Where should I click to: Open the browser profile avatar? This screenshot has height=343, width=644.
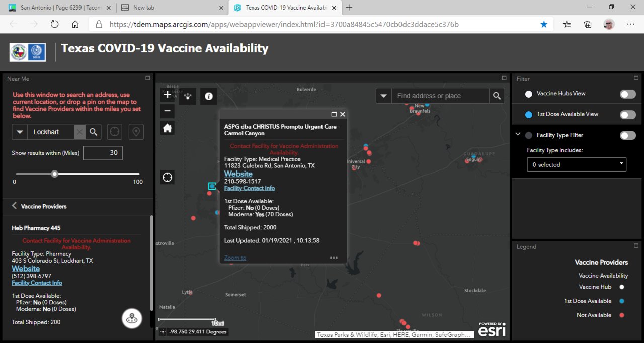pyautogui.click(x=609, y=24)
